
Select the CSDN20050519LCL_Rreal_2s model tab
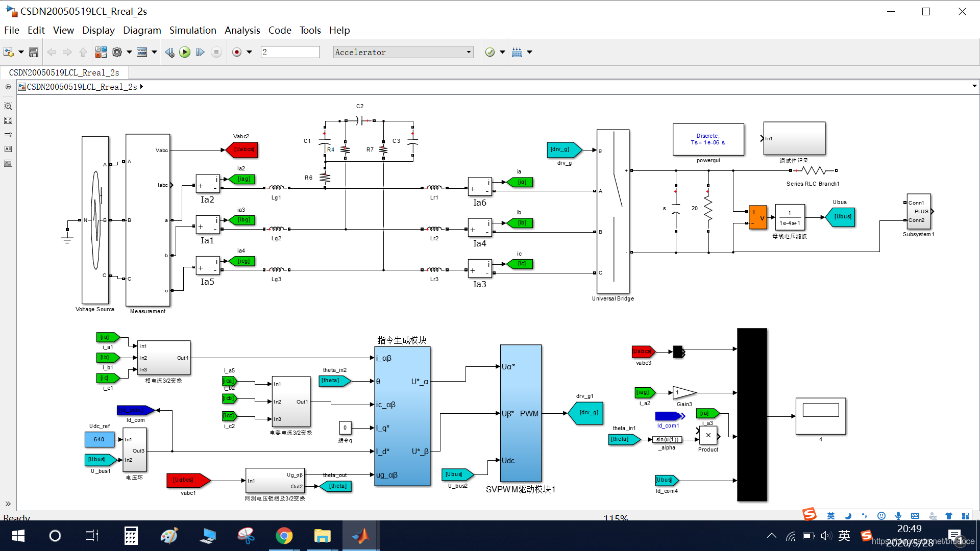pos(64,72)
